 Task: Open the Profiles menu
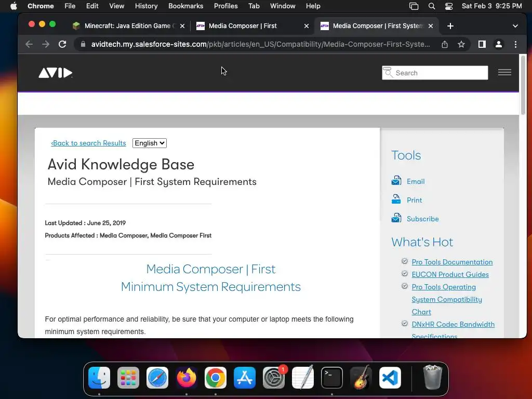pyautogui.click(x=225, y=6)
